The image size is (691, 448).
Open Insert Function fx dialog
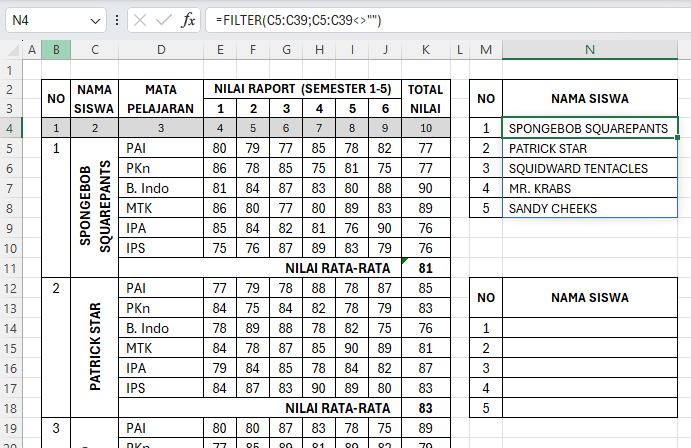[x=188, y=20]
